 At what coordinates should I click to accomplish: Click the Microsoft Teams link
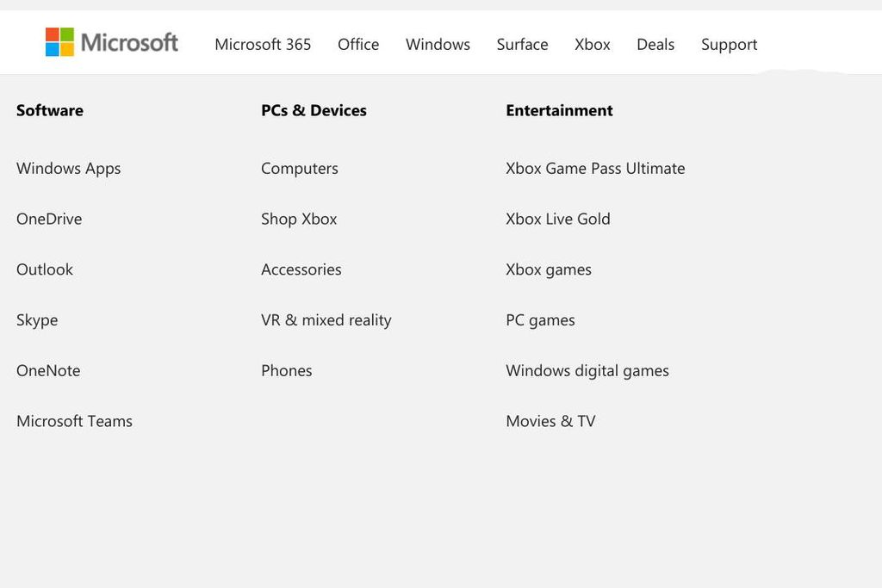point(74,421)
